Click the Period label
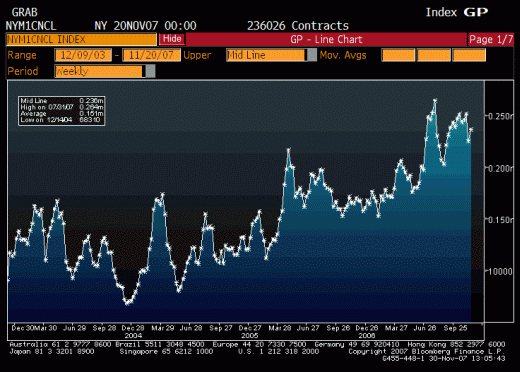520x372 pixels. click(23, 71)
